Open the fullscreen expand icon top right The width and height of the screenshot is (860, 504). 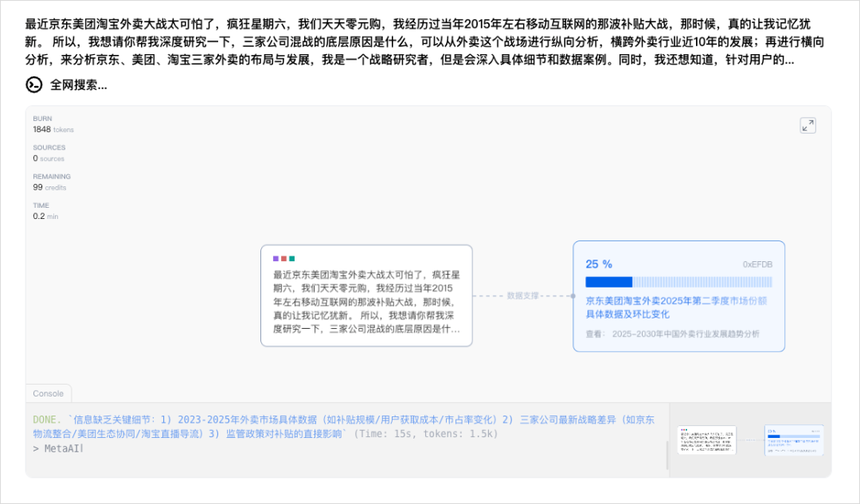pyautogui.click(x=808, y=125)
